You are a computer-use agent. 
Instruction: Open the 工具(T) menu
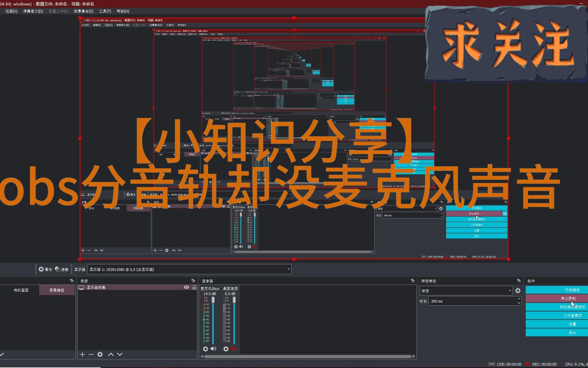[105, 11]
